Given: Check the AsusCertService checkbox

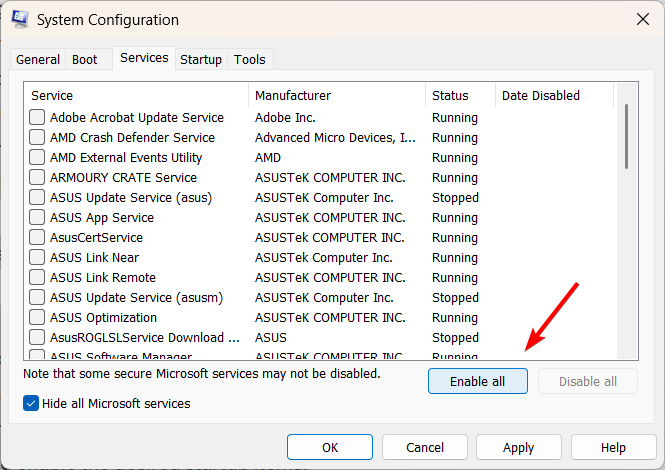Looking at the screenshot, I should (37, 237).
